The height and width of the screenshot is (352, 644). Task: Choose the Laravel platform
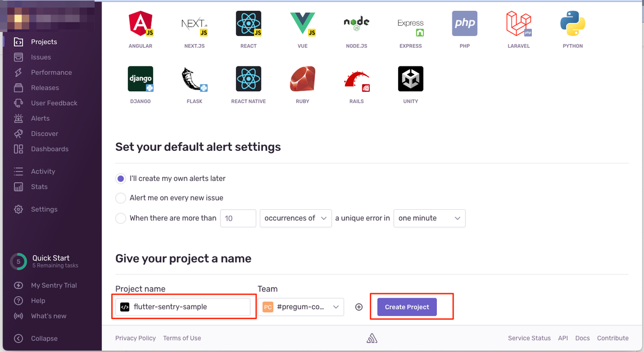[518, 24]
